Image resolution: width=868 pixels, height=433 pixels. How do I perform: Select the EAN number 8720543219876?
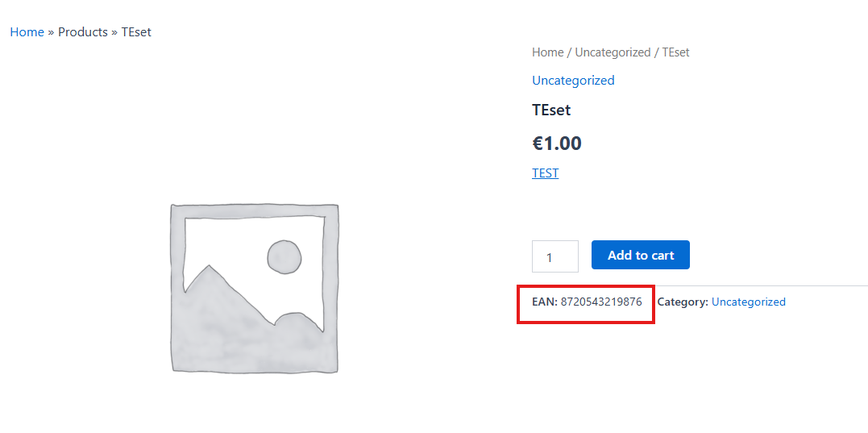click(x=601, y=302)
